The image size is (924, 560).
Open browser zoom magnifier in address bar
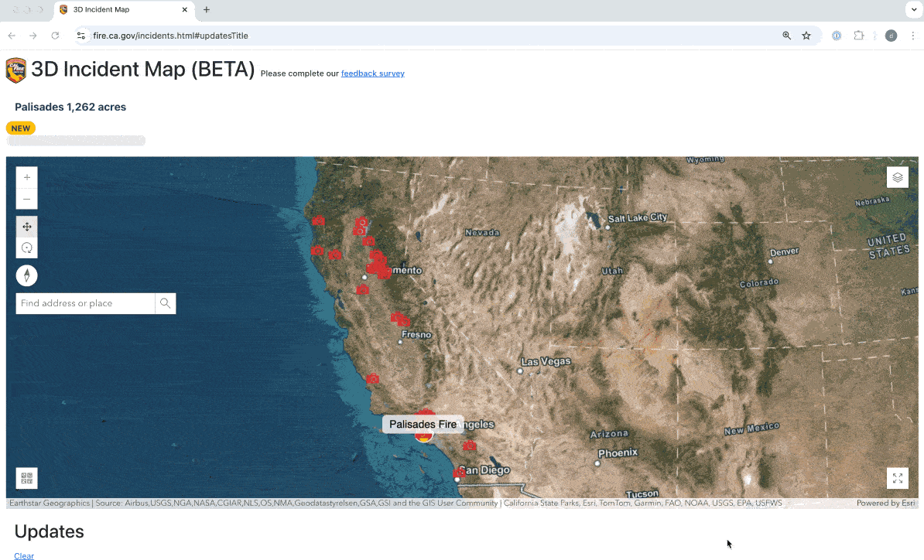pos(787,36)
